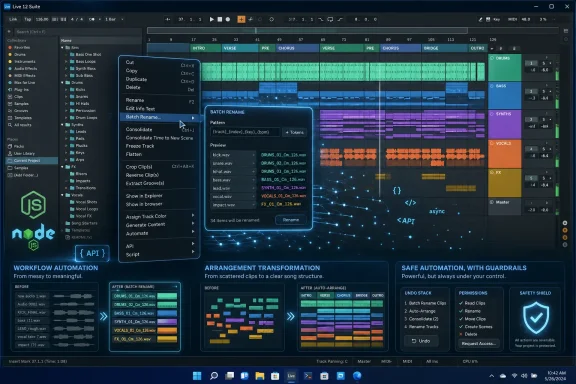Click Add Folder in Places
Image resolution: width=576 pixels, height=384 pixels.
pos(26,175)
